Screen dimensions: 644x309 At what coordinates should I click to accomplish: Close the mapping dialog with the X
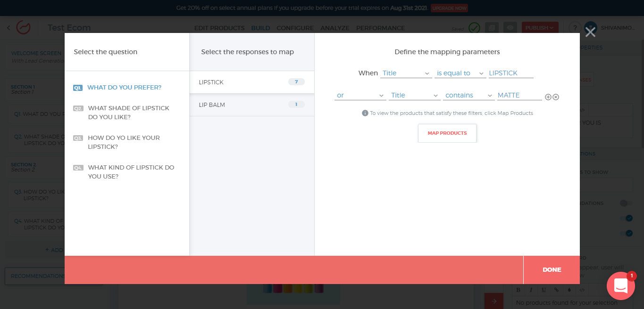pyautogui.click(x=590, y=32)
